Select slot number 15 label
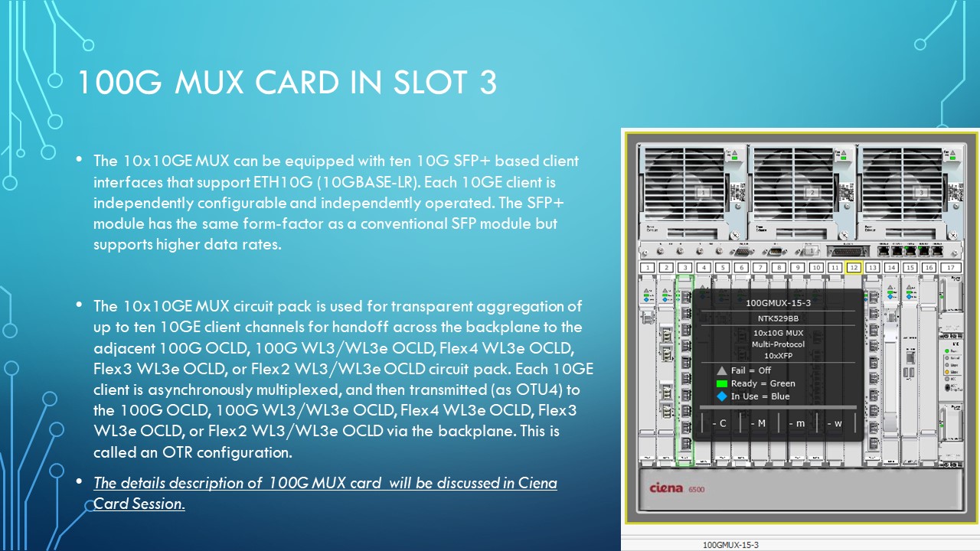Viewport: 980px width, 551px height. pos(910,267)
